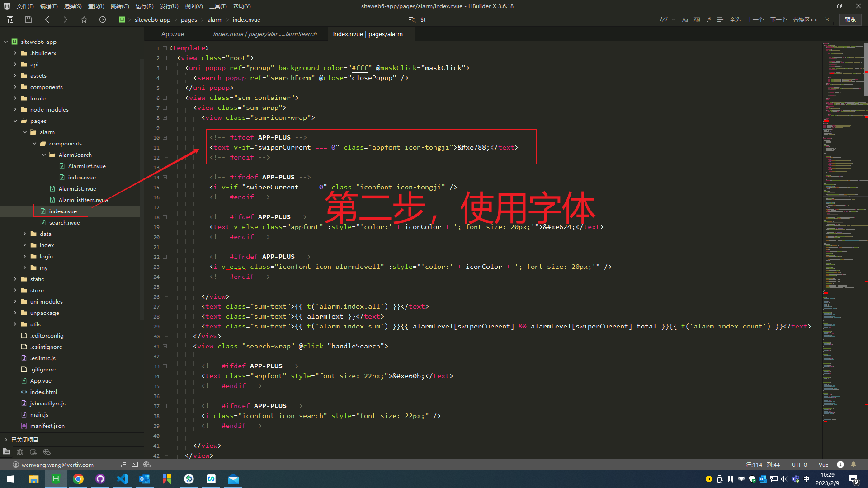Image resolution: width=868 pixels, height=488 pixels.
Task: Expand the node_modules folder
Action: 15,109
